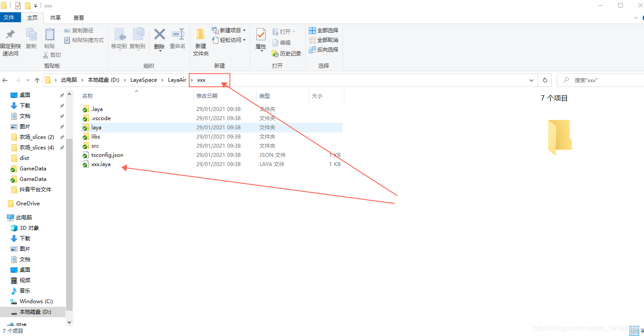Screen dimensions: 644x336
Task: Select the .vscode folder
Action: [x=101, y=118]
